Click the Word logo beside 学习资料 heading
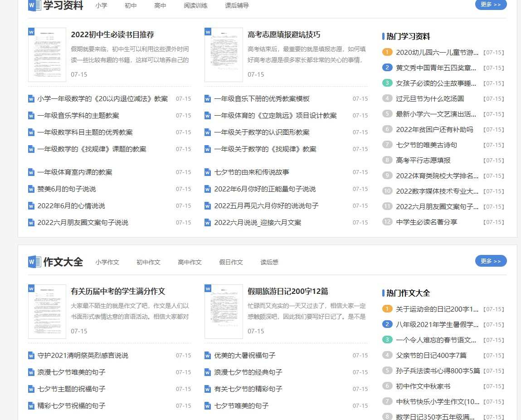The height and width of the screenshot is (420, 521). 34,5
